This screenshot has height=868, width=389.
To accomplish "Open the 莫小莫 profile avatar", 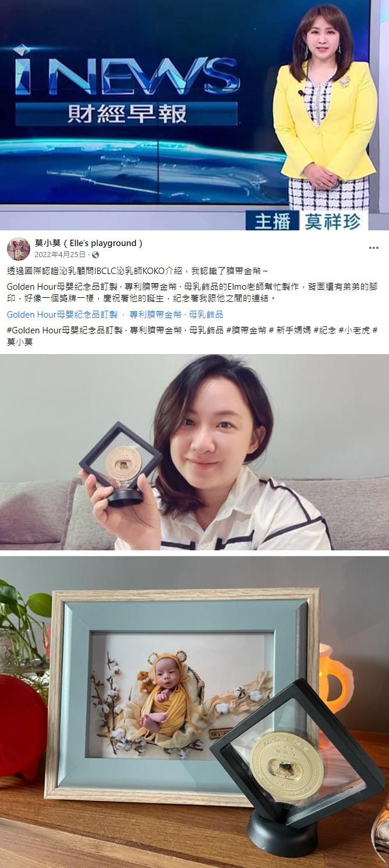I will click(19, 249).
